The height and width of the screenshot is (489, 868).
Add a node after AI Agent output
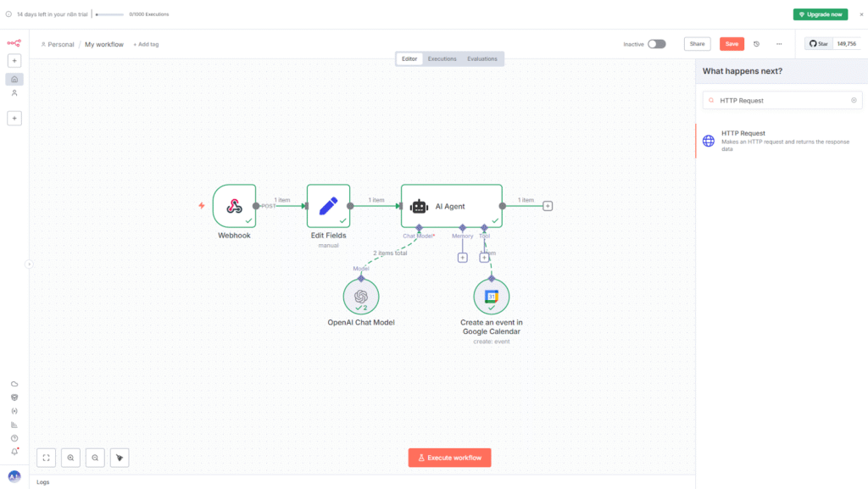tap(548, 206)
